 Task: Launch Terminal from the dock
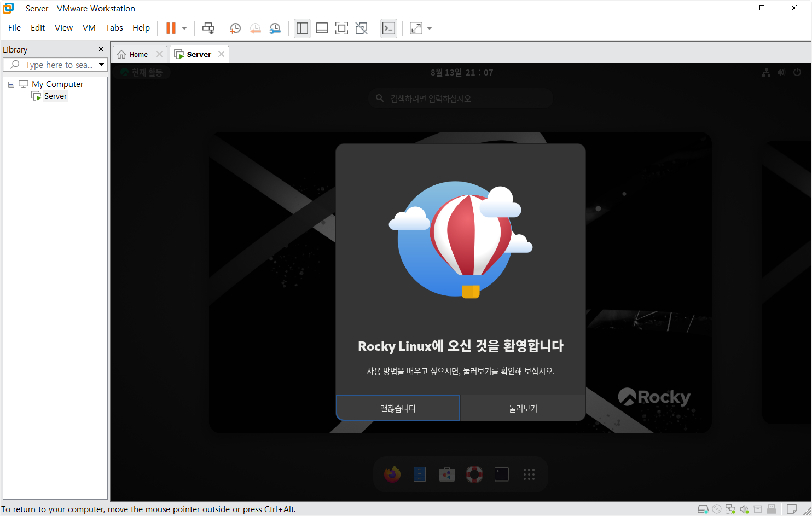point(502,474)
